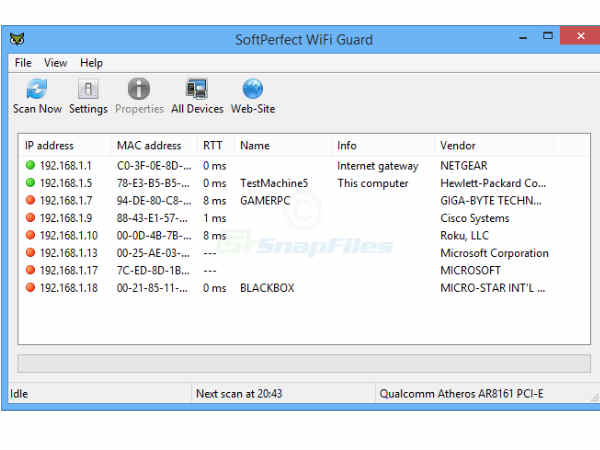Maximize the SoftPerfect WiFi Guard window
This screenshot has height=450, width=600.
pos(548,36)
